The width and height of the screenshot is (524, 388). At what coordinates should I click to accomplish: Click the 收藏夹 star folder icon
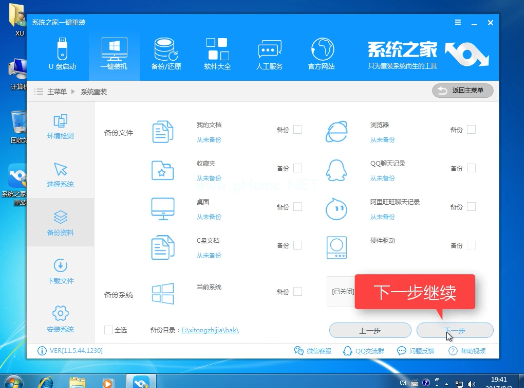[163, 170]
